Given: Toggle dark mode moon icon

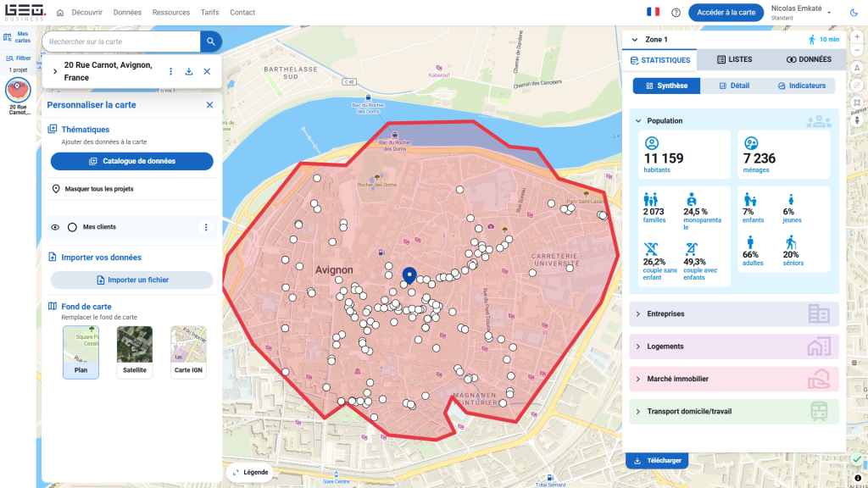Looking at the screenshot, I should point(853,13).
